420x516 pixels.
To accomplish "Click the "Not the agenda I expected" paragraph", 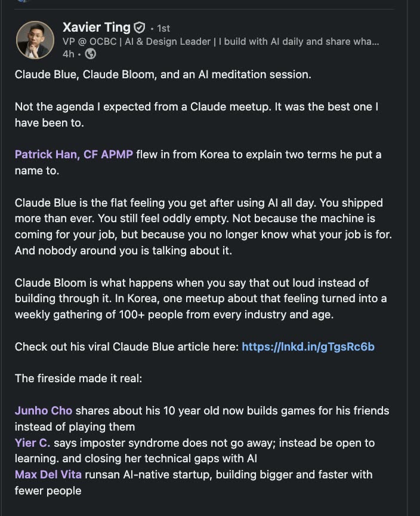I will (196, 115).
